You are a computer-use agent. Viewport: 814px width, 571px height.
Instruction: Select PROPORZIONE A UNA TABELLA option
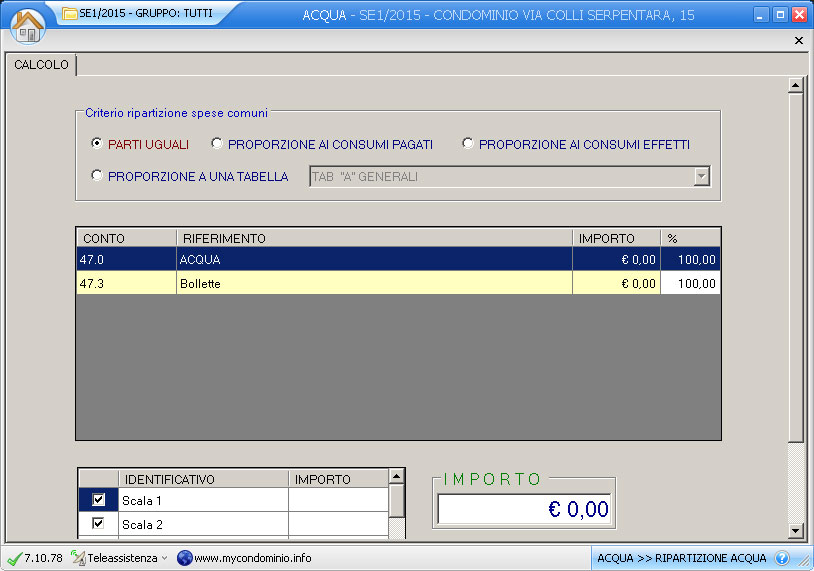click(97, 176)
